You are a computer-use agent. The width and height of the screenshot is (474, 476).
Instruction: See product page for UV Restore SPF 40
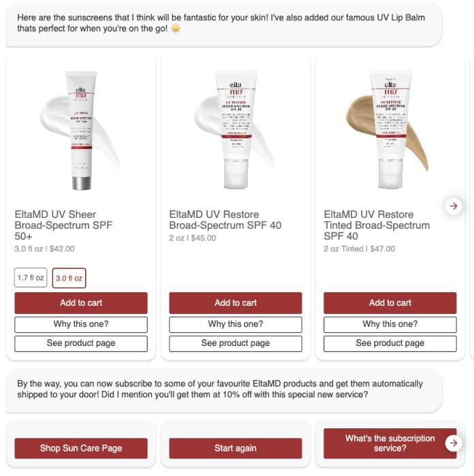pos(236,343)
